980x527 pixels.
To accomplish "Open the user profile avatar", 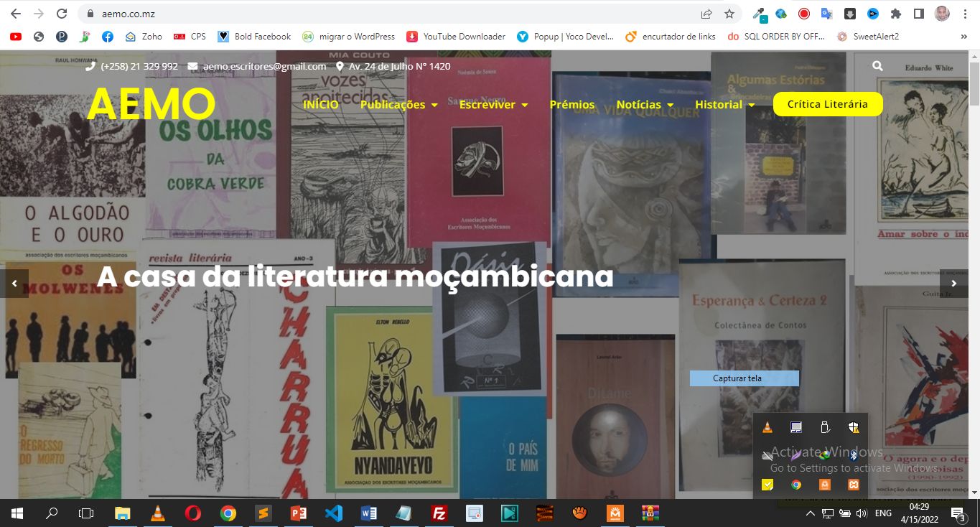I will tap(942, 14).
